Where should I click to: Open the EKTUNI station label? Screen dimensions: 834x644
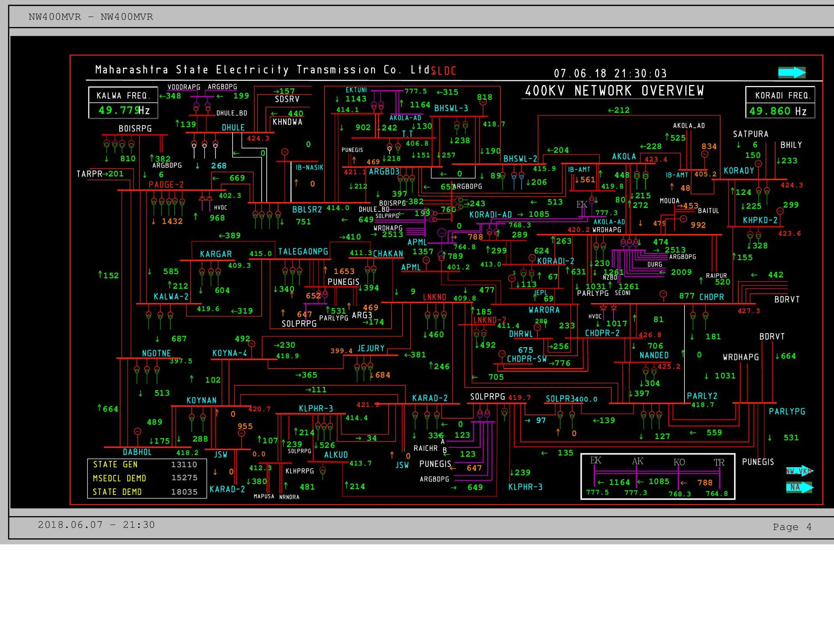click(x=356, y=90)
